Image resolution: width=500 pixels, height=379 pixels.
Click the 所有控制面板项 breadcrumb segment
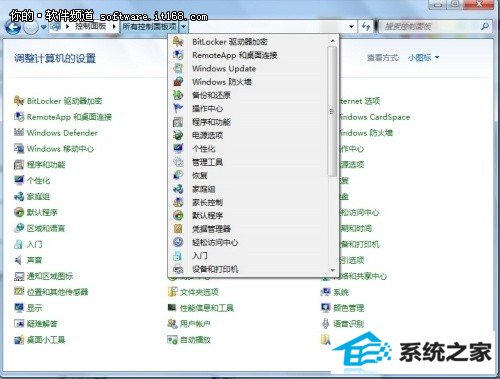[149, 26]
